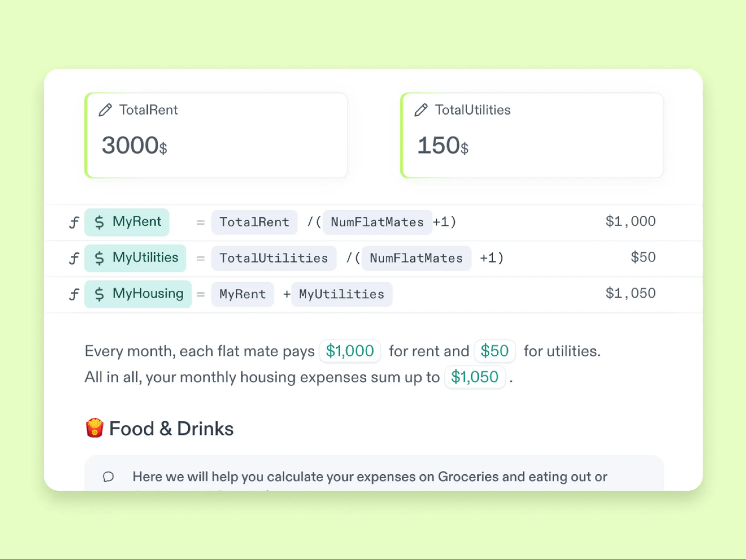
Task: Click the formula icon on MyRent row
Action: point(74,222)
